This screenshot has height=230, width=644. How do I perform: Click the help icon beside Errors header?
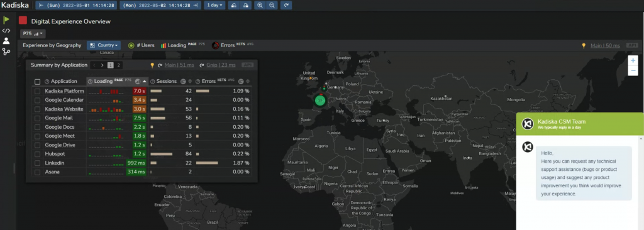[197, 81]
